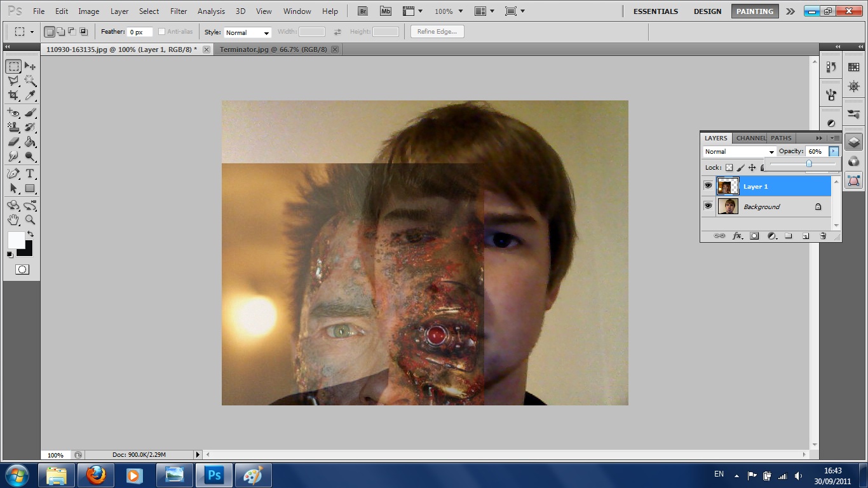Click the Painting workspace button
This screenshot has width=868, height=488.
click(x=754, y=11)
